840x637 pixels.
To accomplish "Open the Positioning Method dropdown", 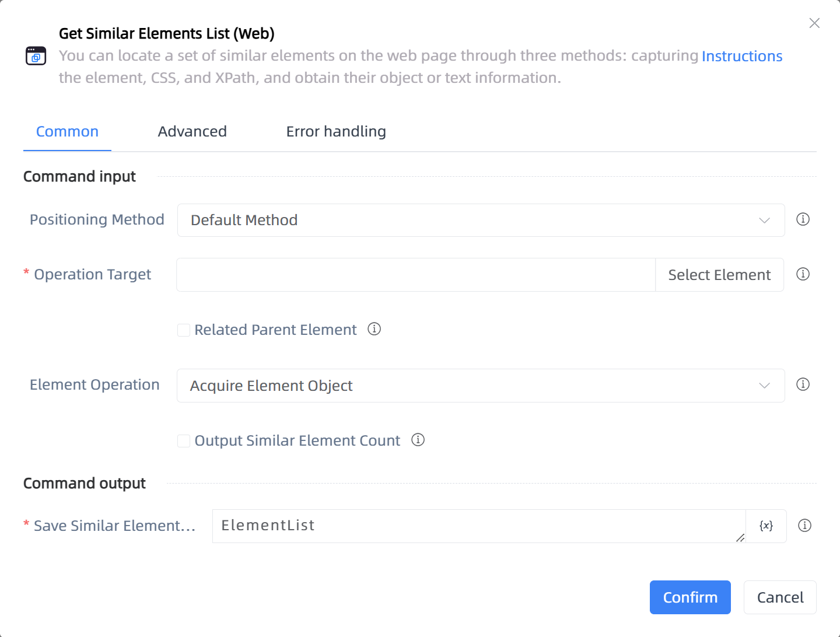I will click(481, 220).
